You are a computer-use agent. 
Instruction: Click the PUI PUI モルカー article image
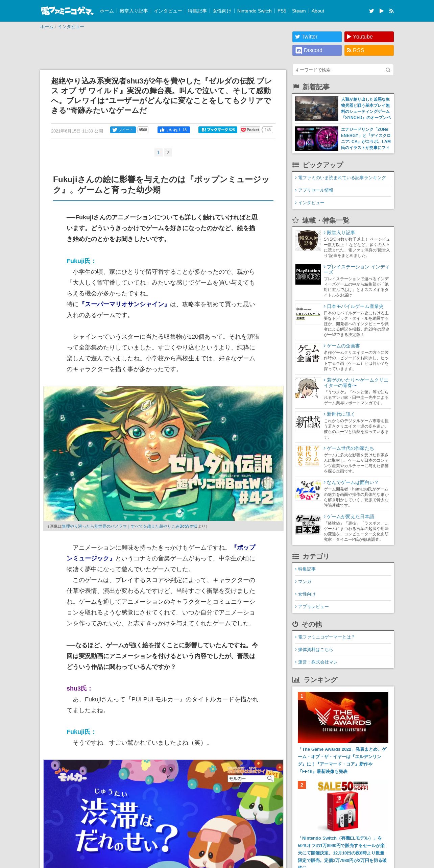coord(163,814)
